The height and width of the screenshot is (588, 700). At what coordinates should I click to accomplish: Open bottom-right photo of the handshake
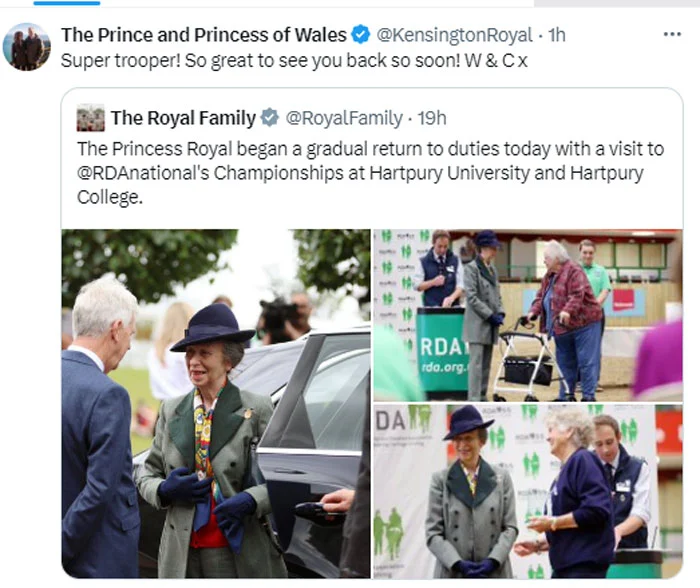point(527,490)
